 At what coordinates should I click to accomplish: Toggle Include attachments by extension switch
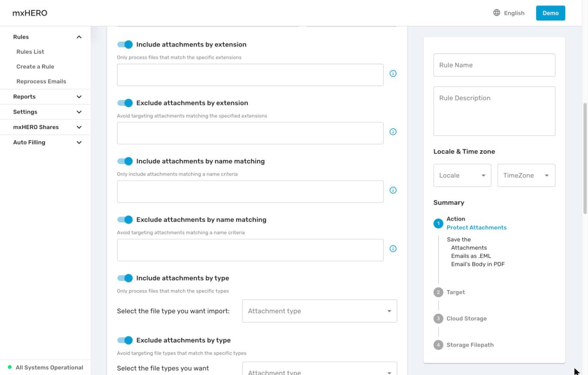(x=125, y=45)
